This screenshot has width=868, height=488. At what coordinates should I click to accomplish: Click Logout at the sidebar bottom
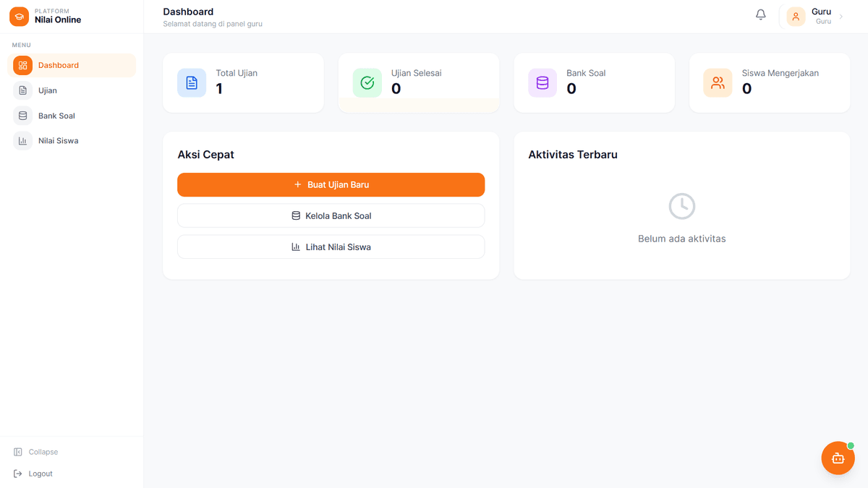[x=33, y=474]
